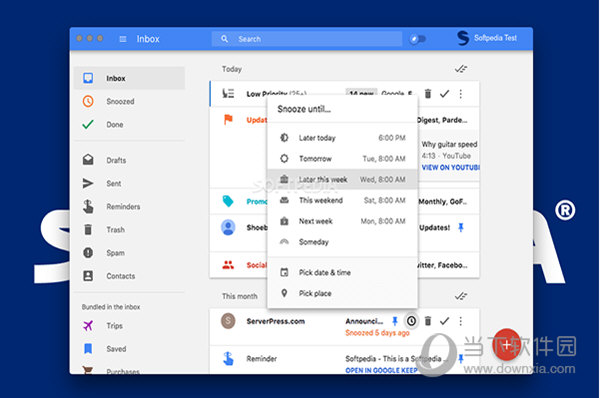Choose This weekend snooze option
The image size is (600, 398).
click(342, 200)
